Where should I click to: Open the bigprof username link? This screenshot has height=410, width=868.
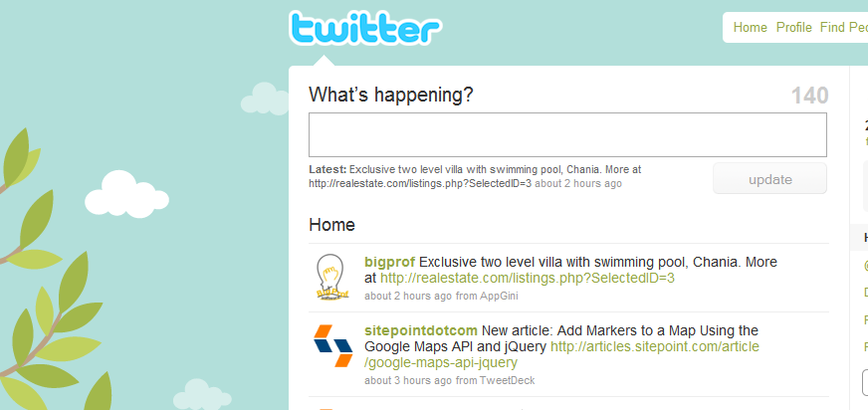point(389,263)
